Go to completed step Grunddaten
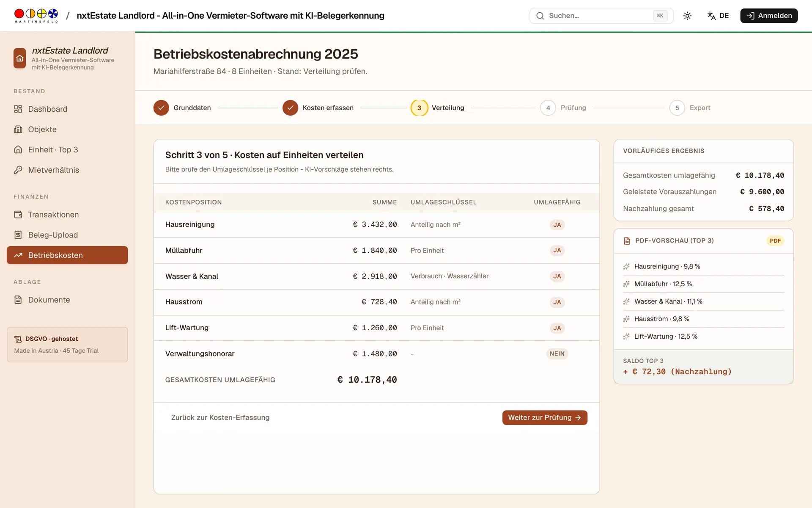The height and width of the screenshot is (508, 812). 182,108
